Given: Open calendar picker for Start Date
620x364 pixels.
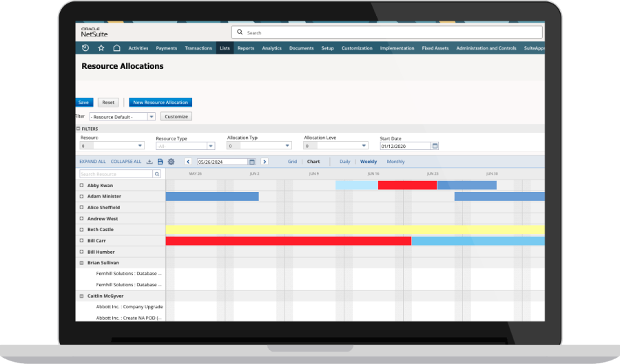Looking at the screenshot, I should click(435, 146).
